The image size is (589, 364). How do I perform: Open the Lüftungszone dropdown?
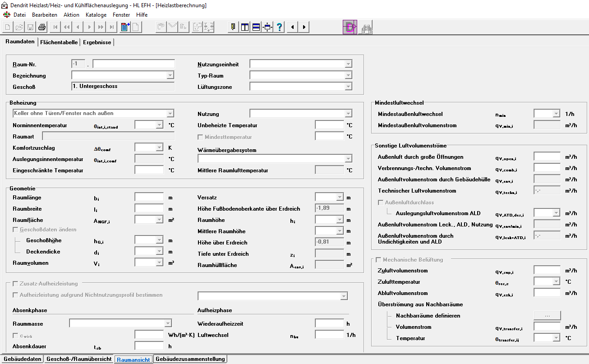[348, 87]
